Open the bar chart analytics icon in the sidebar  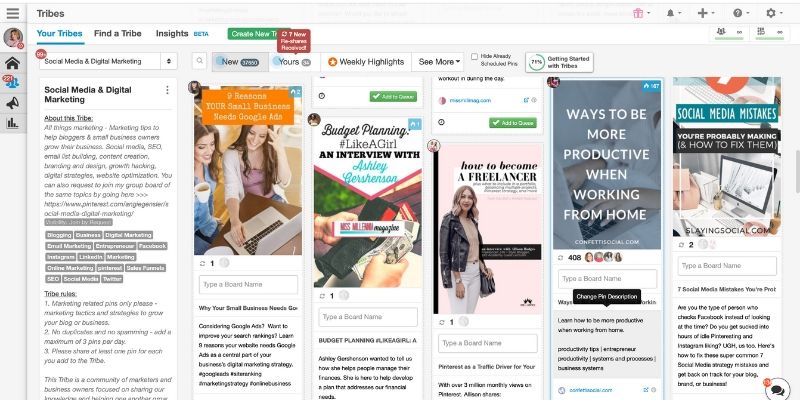13,123
